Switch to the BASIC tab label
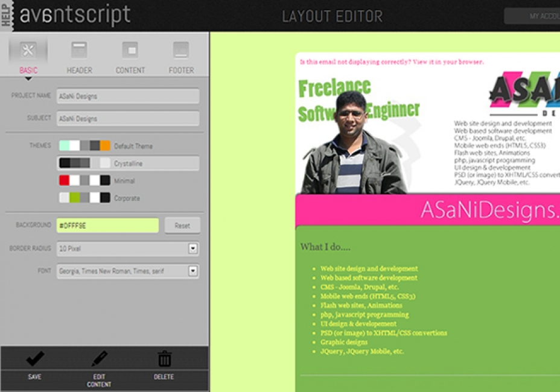This screenshot has height=392, width=560. click(x=28, y=71)
